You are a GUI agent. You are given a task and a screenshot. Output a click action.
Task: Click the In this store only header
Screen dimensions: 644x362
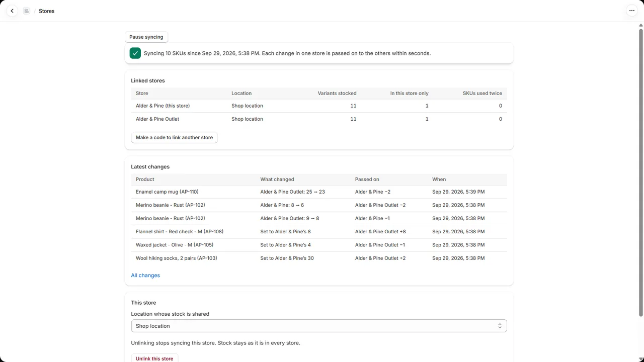(410, 93)
